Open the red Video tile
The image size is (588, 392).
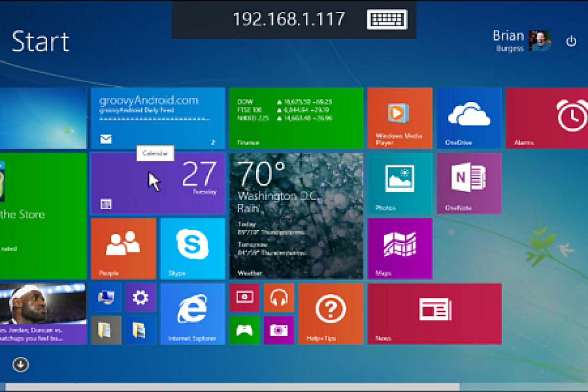pyautogui.click(x=245, y=297)
